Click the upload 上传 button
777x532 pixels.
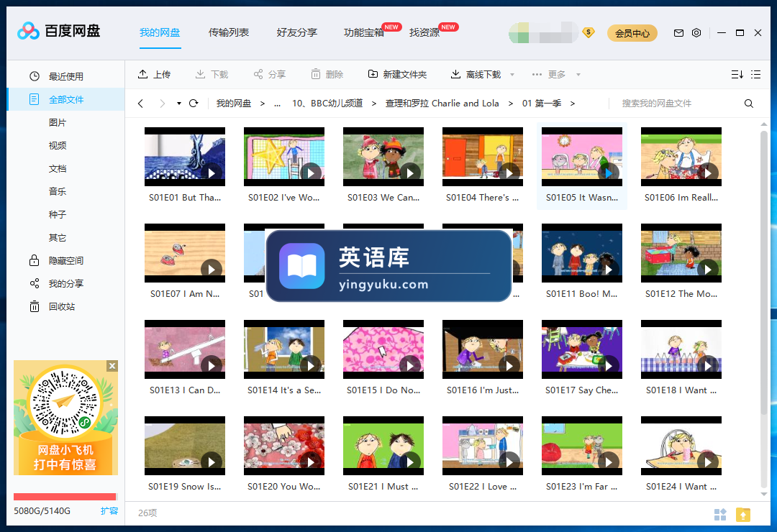(154, 74)
